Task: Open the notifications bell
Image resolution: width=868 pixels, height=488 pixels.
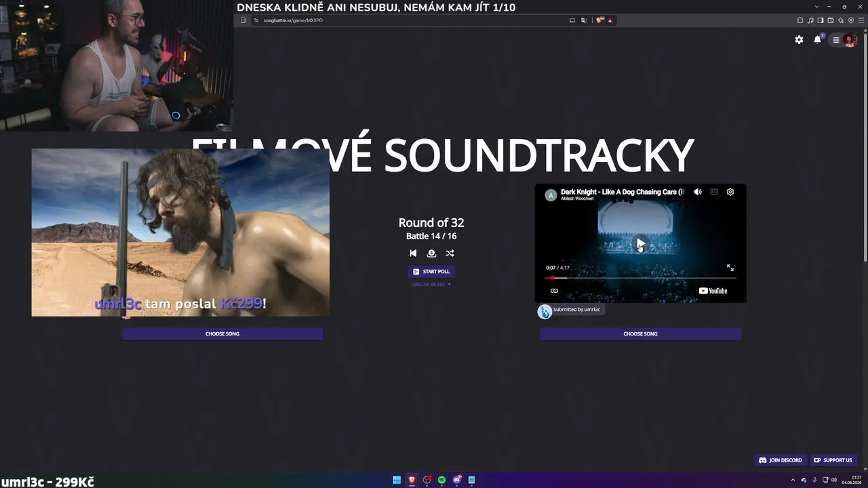Action: point(818,40)
